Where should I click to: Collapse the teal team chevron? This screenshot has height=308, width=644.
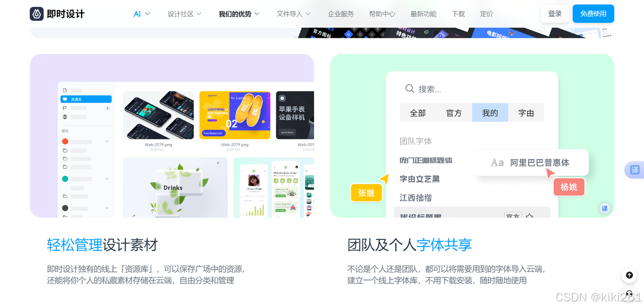point(107,179)
